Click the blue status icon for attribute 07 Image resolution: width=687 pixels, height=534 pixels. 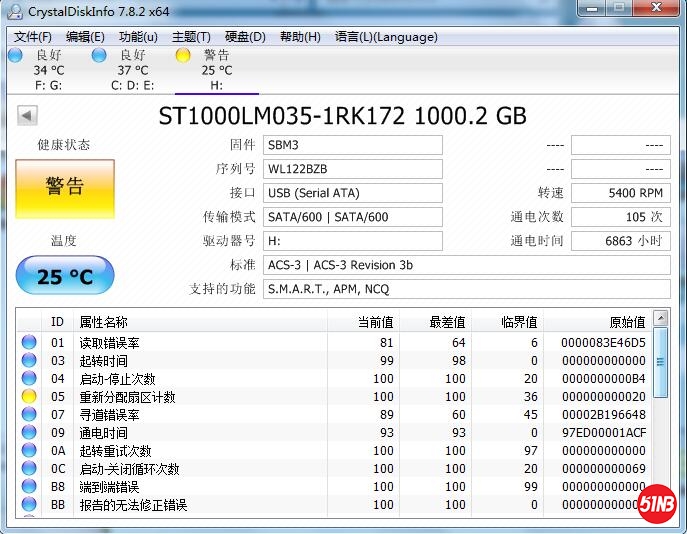click(x=29, y=415)
